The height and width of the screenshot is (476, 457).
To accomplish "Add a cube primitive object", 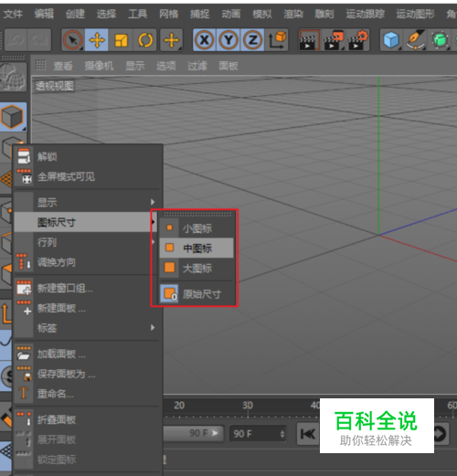I will [x=391, y=40].
